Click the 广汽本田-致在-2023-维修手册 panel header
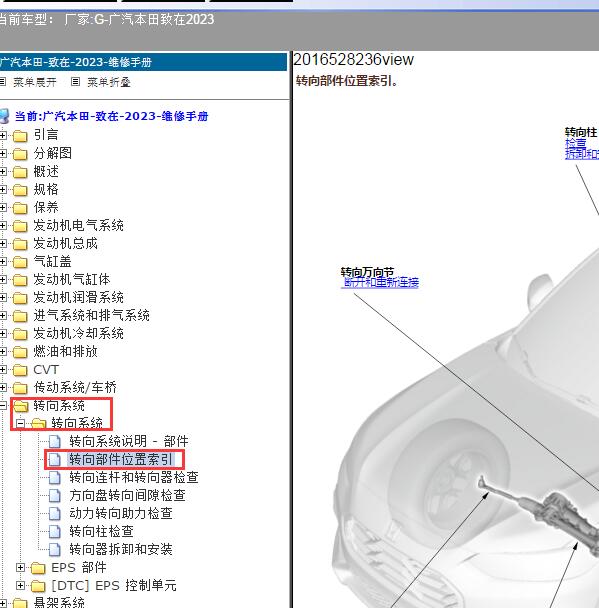 click(143, 62)
